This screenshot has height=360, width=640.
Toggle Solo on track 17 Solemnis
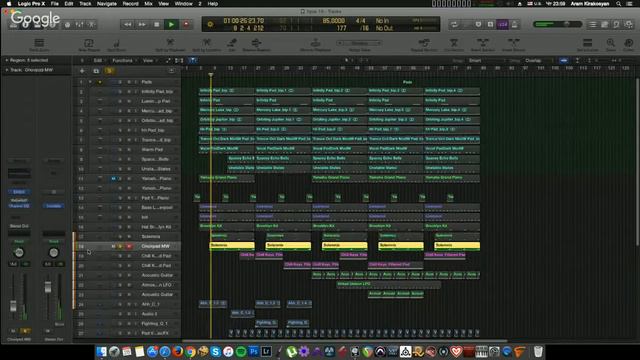pos(120,237)
